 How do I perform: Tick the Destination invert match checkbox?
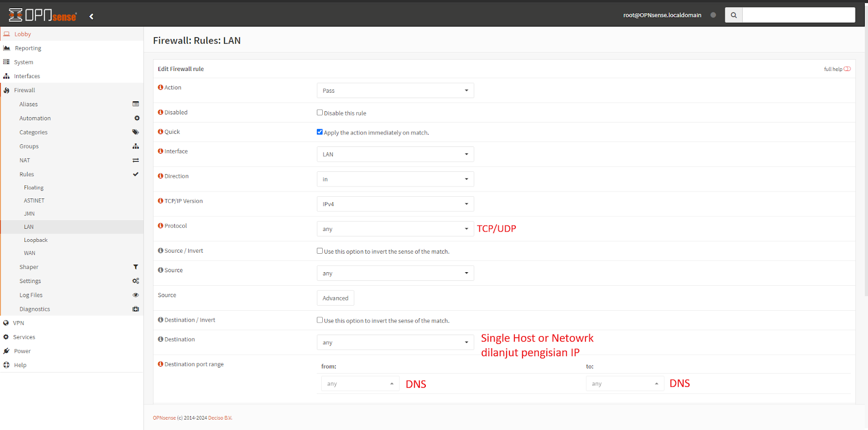click(320, 320)
